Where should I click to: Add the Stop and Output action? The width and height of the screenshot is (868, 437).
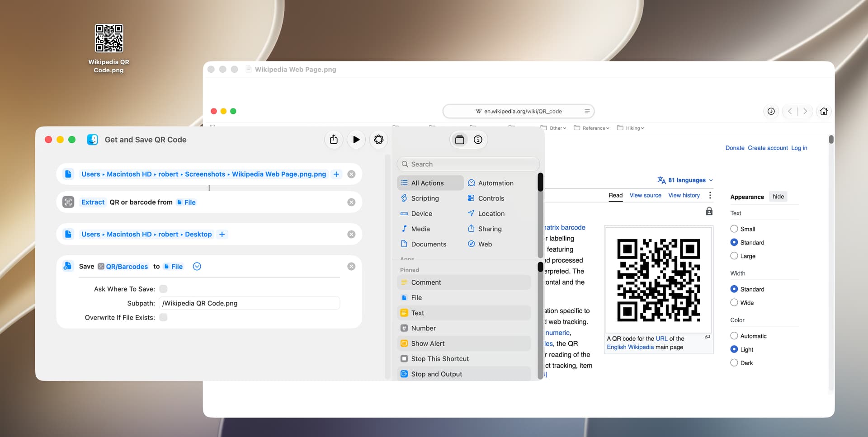(x=464, y=374)
